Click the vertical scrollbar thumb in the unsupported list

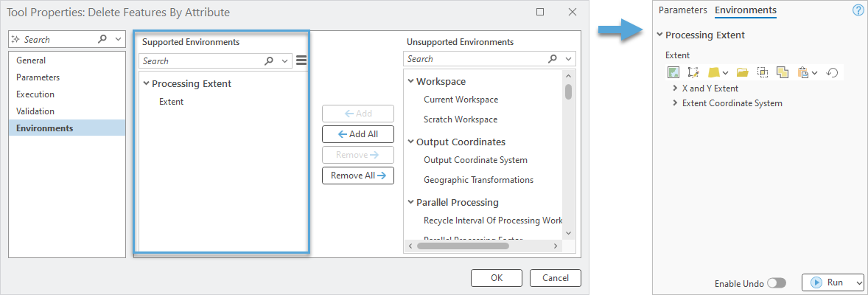click(569, 91)
